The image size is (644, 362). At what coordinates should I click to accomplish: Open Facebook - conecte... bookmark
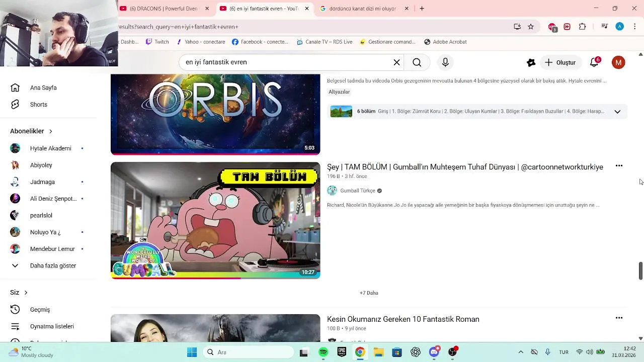[260, 42]
